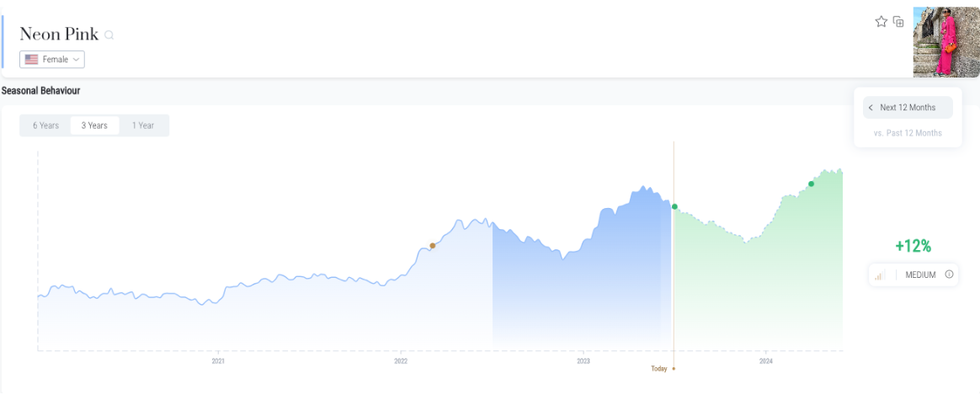Select the Next 12 Months option
980x400 pixels.
pos(908,108)
